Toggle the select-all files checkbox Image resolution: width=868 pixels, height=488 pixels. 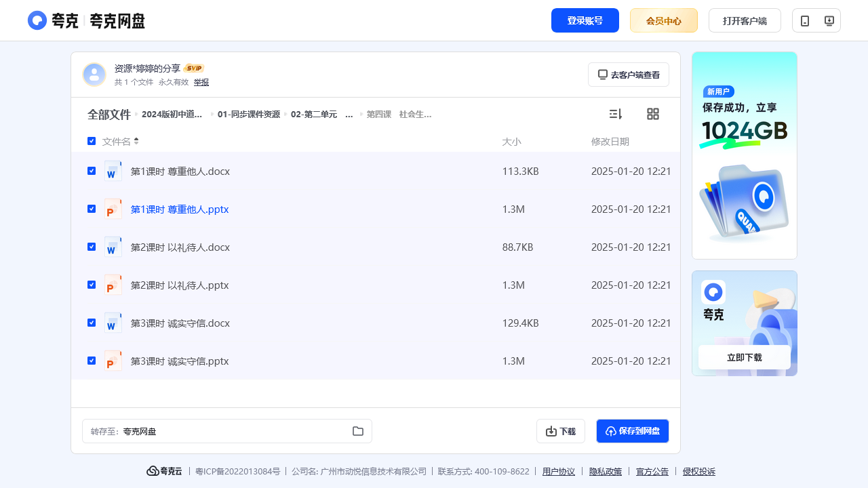click(x=92, y=141)
